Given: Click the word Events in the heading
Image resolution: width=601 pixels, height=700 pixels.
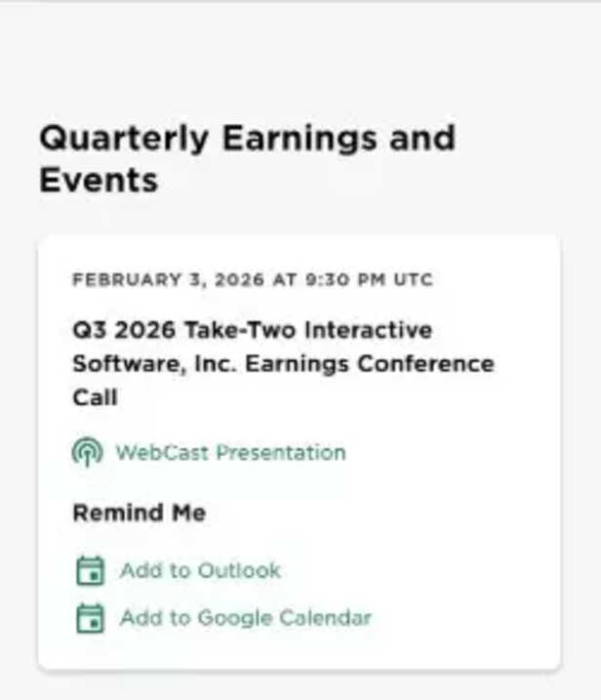Looking at the screenshot, I should (99, 181).
